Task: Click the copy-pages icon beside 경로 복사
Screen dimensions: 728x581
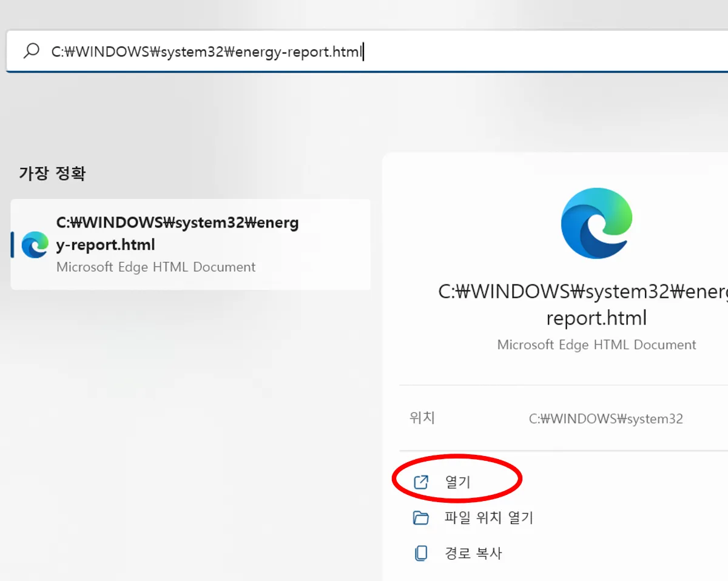Action: (420, 552)
